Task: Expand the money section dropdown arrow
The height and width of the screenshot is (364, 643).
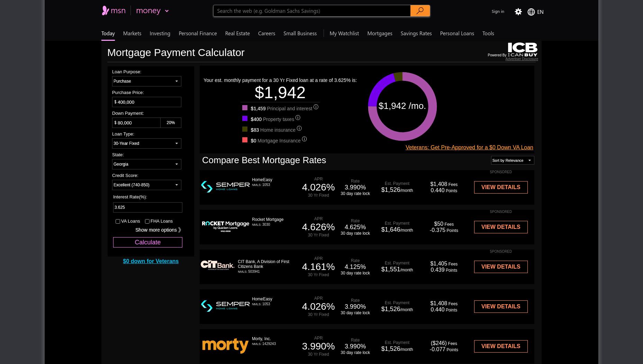Action: tap(167, 11)
